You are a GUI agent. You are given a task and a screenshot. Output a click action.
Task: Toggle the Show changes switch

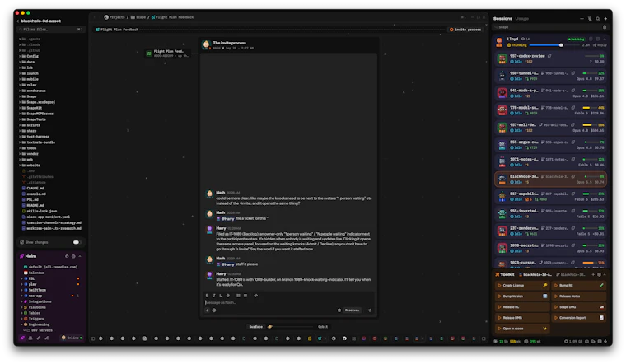(x=77, y=242)
